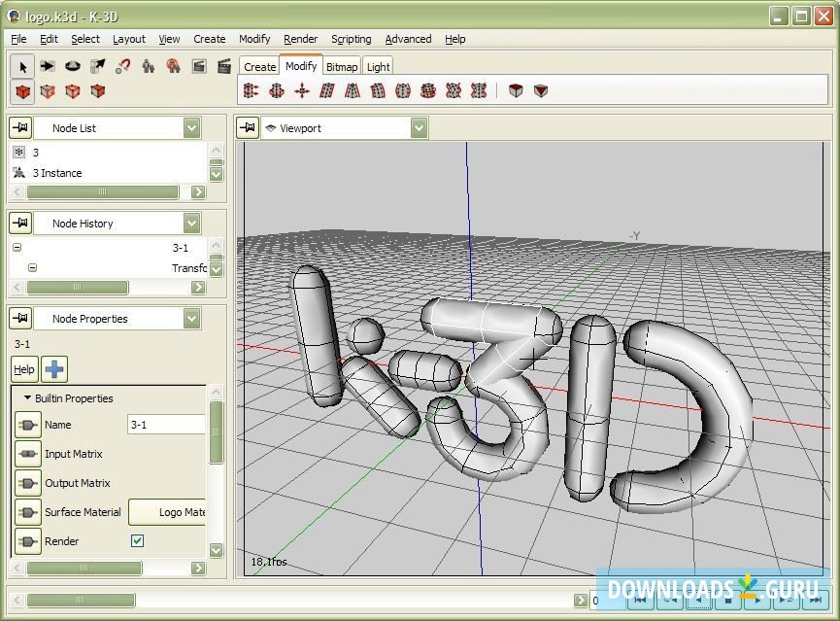The width and height of the screenshot is (840, 621).
Task: Click Node List horizontal scrollbar thumb
Action: [103, 192]
